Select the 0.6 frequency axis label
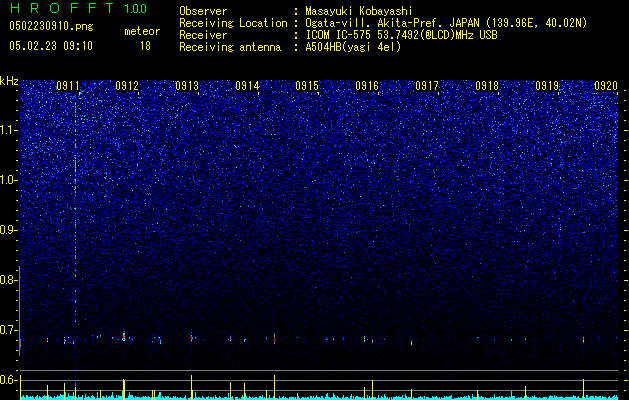 click(x=9, y=380)
